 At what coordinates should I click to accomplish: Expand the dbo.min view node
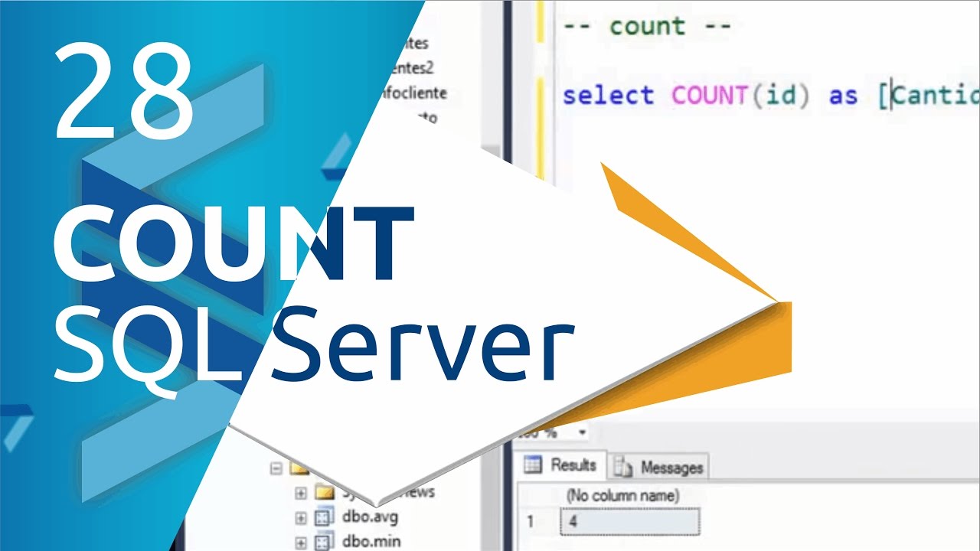click(301, 543)
